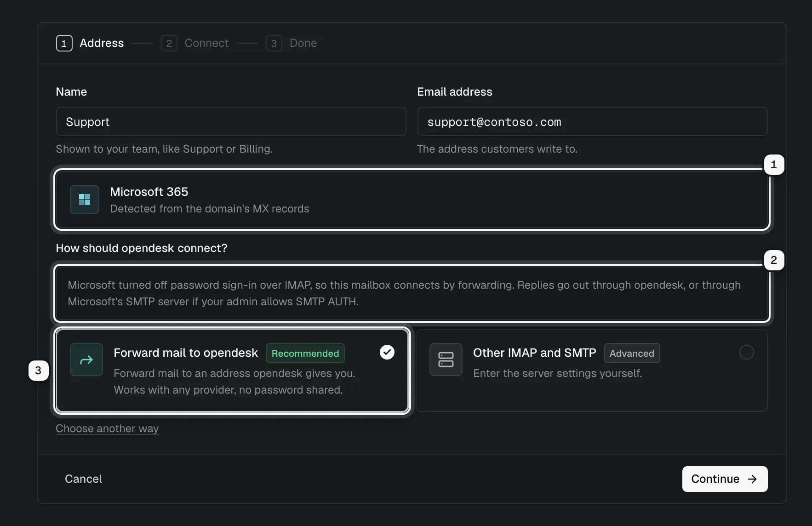
Task: Focus the Email address field
Action: (x=592, y=121)
